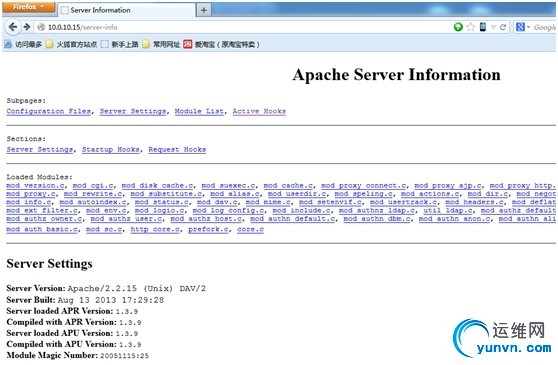Jump to the Server Settings section link
This screenshot has height=365, width=558.
[40, 149]
